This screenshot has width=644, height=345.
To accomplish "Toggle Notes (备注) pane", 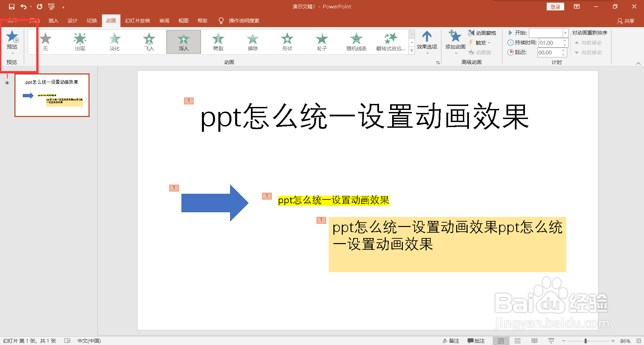I will (450, 341).
